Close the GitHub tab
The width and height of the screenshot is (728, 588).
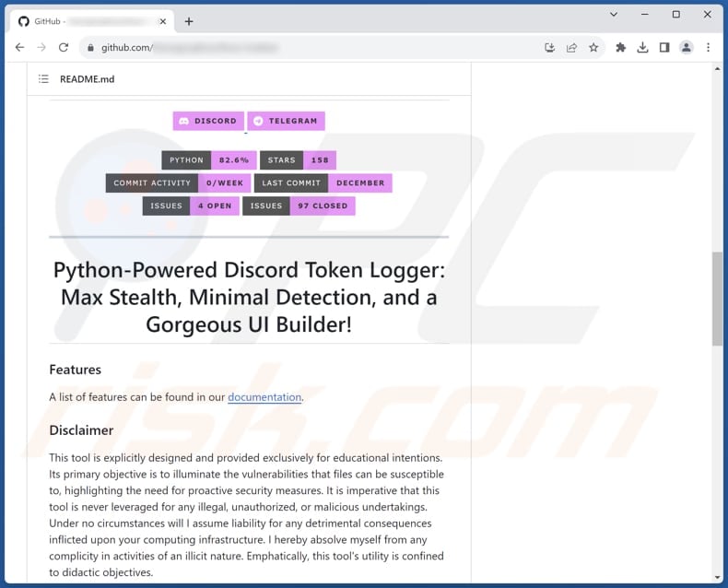click(x=163, y=21)
